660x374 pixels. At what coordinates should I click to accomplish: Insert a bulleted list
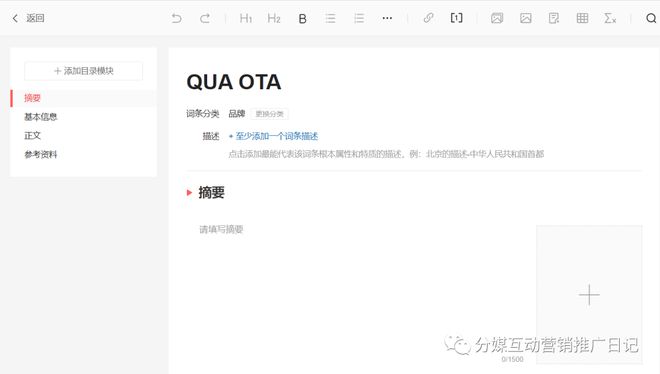click(x=330, y=18)
